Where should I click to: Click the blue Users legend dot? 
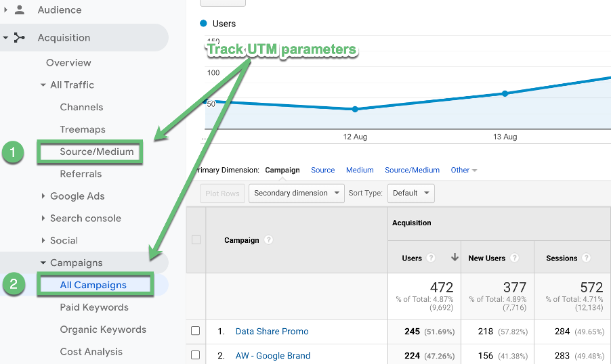(x=203, y=24)
